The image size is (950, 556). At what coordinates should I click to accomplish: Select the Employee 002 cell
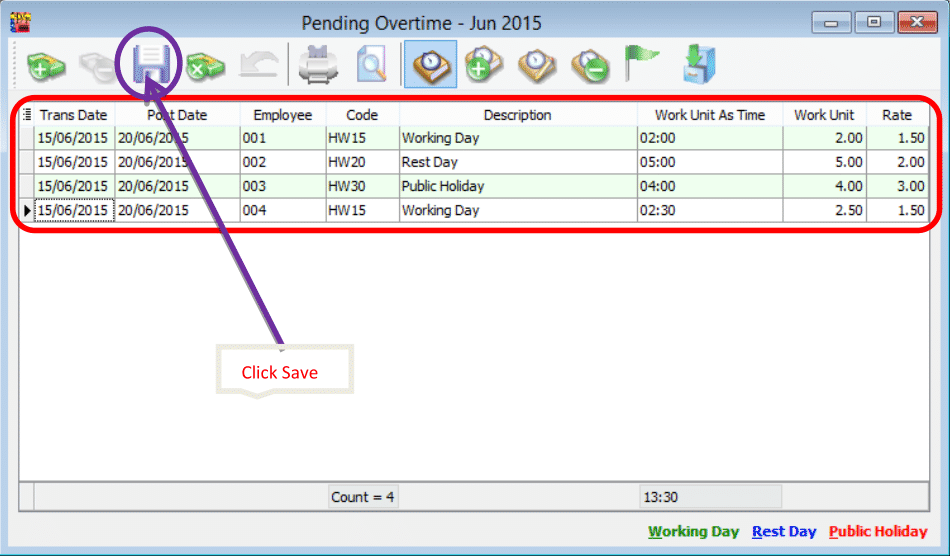(282, 162)
